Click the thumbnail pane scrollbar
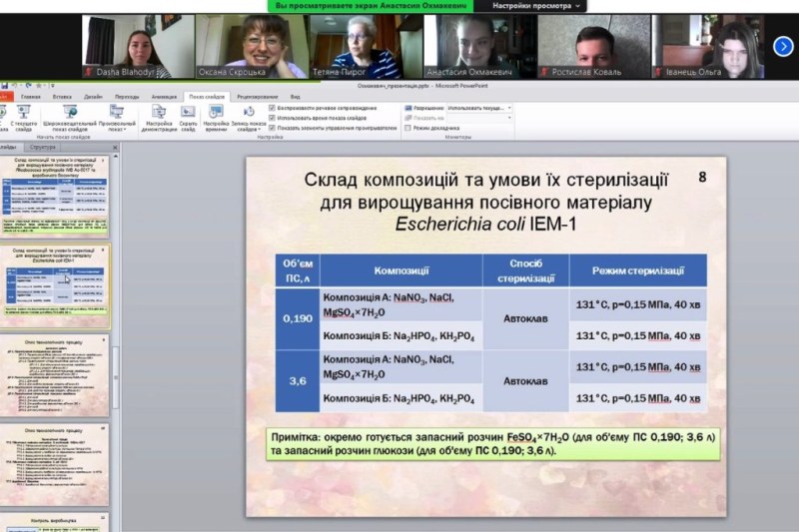 pyautogui.click(x=116, y=376)
